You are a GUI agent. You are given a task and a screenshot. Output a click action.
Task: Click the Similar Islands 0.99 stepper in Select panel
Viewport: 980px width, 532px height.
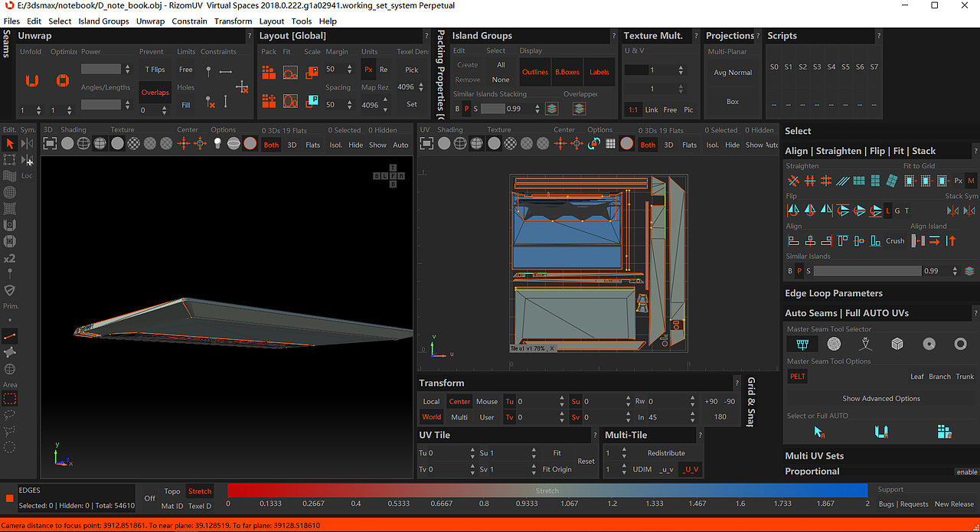pos(954,271)
